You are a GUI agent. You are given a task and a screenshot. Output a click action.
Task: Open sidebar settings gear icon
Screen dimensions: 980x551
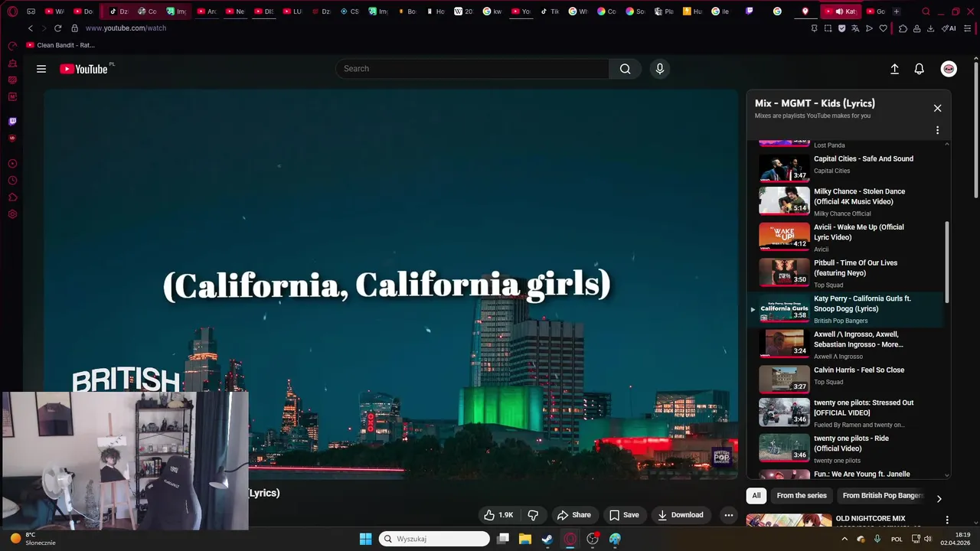[x=12, y=214]
